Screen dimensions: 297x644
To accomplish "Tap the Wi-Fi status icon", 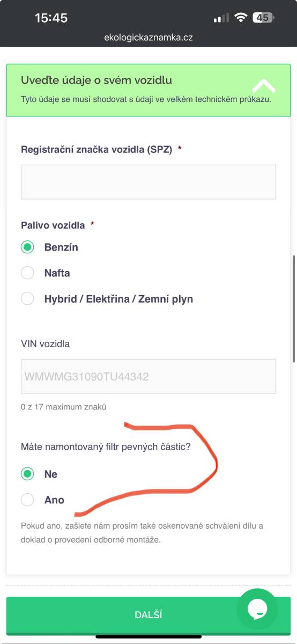I will (241, 18).
